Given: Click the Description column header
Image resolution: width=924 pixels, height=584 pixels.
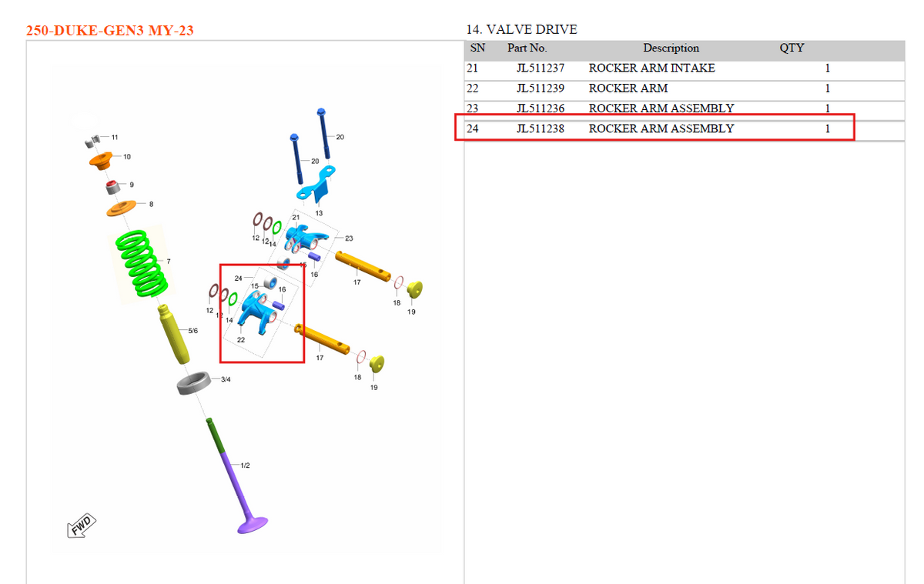Looking at the screenshot, I should pyautogui.click(x=671, y=48).
